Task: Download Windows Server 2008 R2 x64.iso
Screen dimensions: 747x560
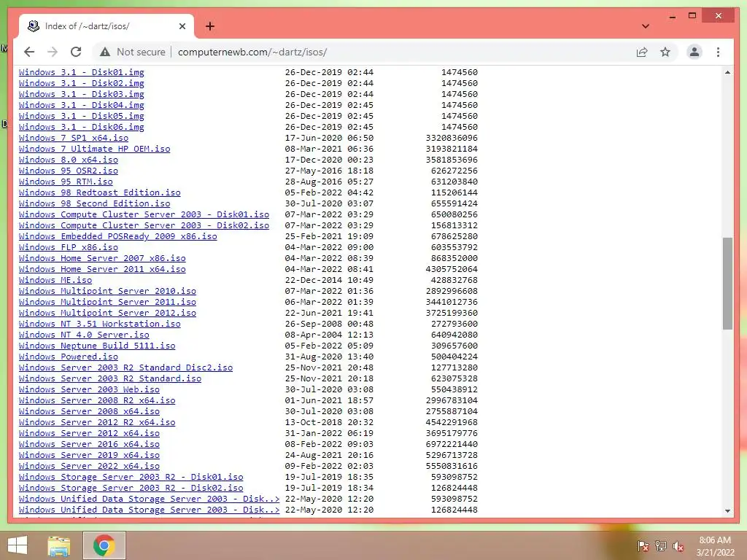Action: pos(97,401)
